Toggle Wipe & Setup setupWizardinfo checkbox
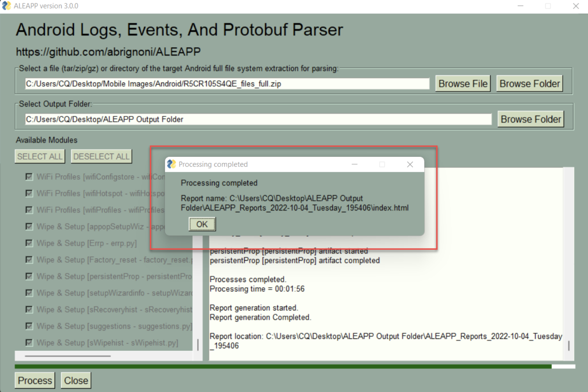This screenshot has width=588, height=392. 29,293
